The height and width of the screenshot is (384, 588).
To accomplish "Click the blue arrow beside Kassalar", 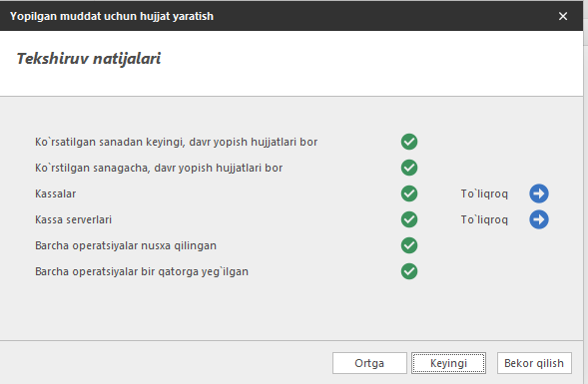I will coord(539,193).
